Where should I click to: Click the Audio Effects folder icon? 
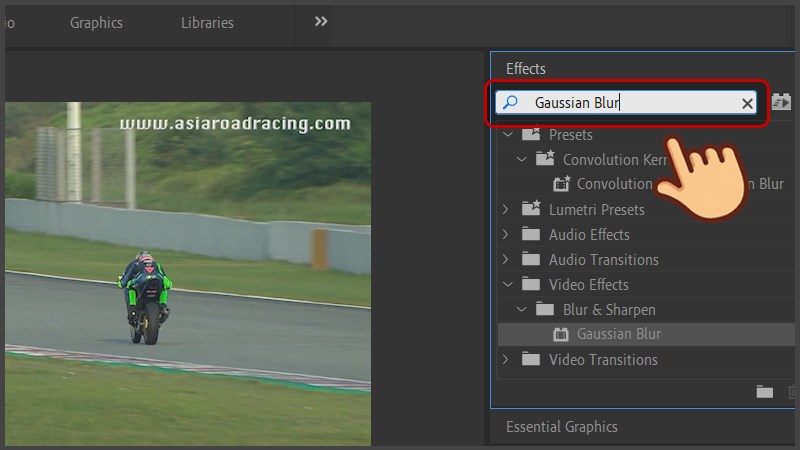531,234
